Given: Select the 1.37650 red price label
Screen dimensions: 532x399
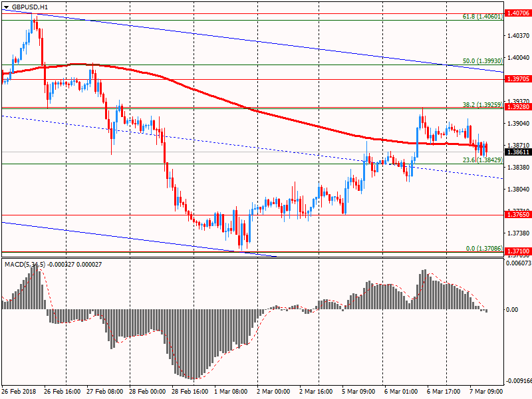Looking at the screenshot, I should tap(518, 214).
